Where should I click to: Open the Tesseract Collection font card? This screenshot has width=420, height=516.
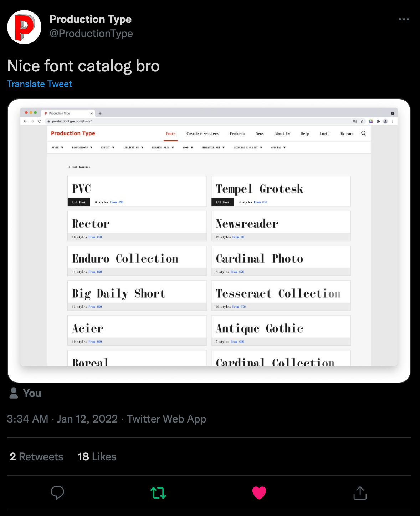(281, 296)
